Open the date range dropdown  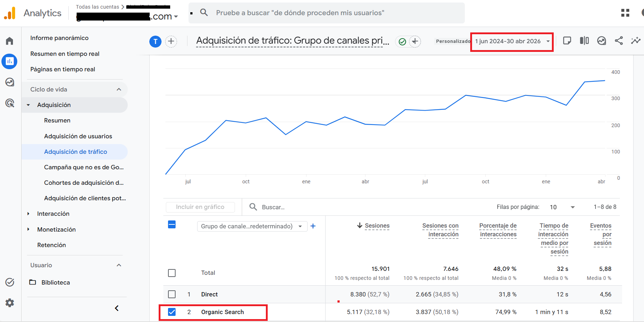[512, 41]
